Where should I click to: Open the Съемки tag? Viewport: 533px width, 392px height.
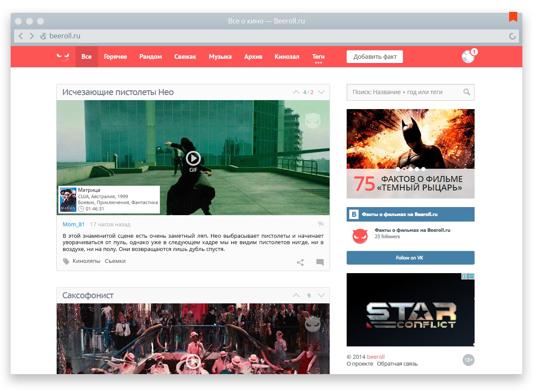pyautogui.click(x=115, y=261)
